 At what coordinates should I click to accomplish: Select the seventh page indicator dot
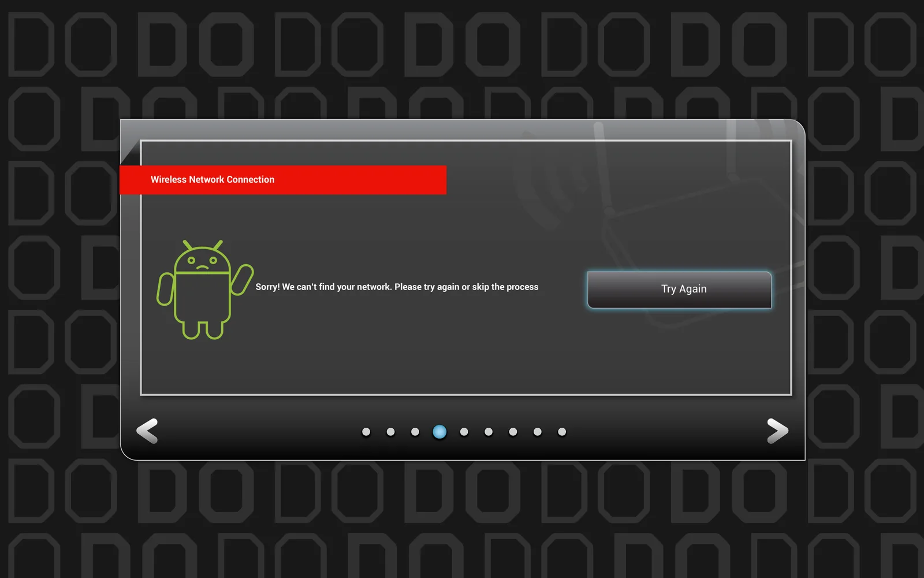point(513,432)
